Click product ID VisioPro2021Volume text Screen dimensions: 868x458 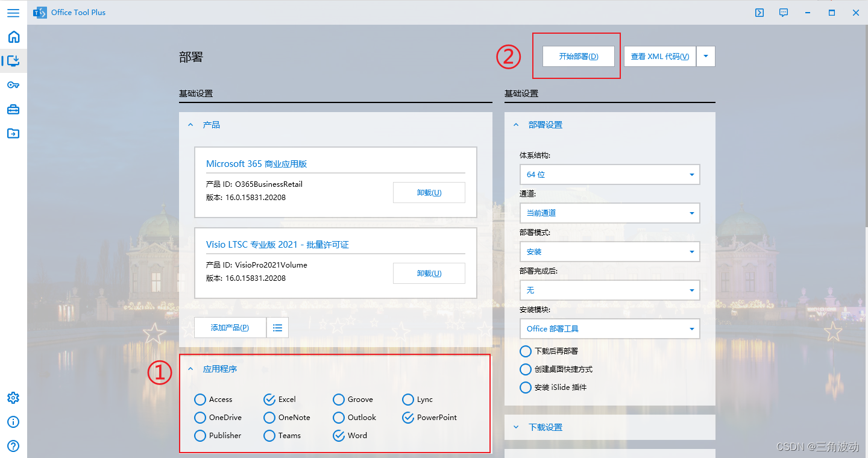pyautogui.click(x=271, y=265)
